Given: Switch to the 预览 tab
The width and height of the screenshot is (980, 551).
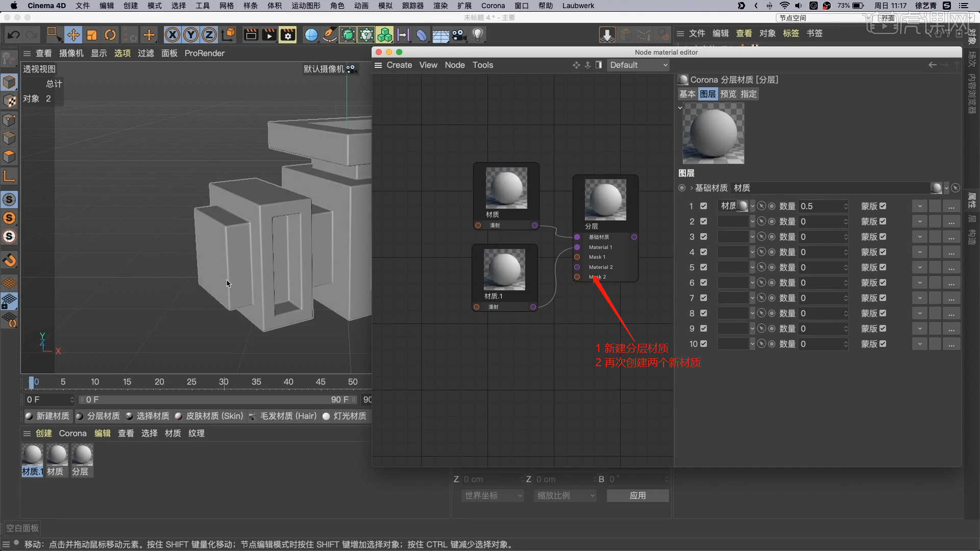Looking at the screenshot, I should (x=728, y=94).
